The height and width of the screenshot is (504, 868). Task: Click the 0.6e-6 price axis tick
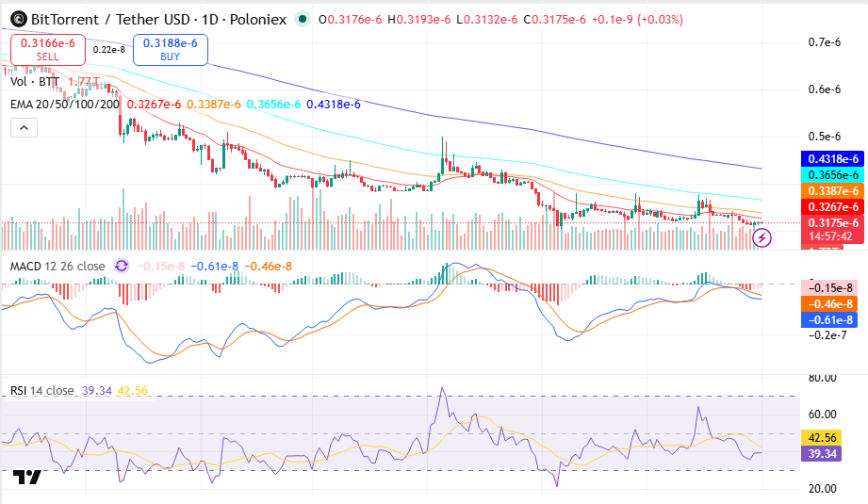tap(825, 89)
